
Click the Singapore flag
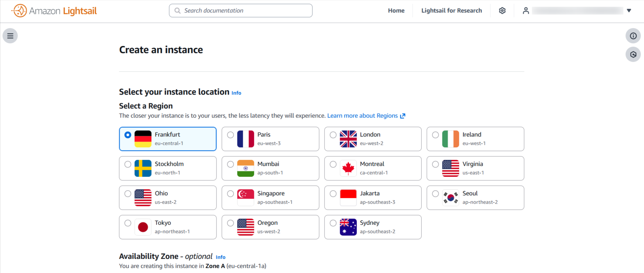[x=246, y=198]
